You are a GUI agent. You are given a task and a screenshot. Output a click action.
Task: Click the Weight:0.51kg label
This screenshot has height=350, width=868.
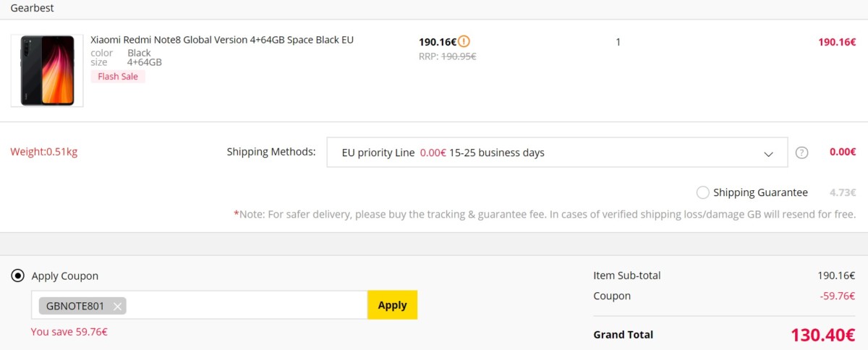click(x=44, y=152)
